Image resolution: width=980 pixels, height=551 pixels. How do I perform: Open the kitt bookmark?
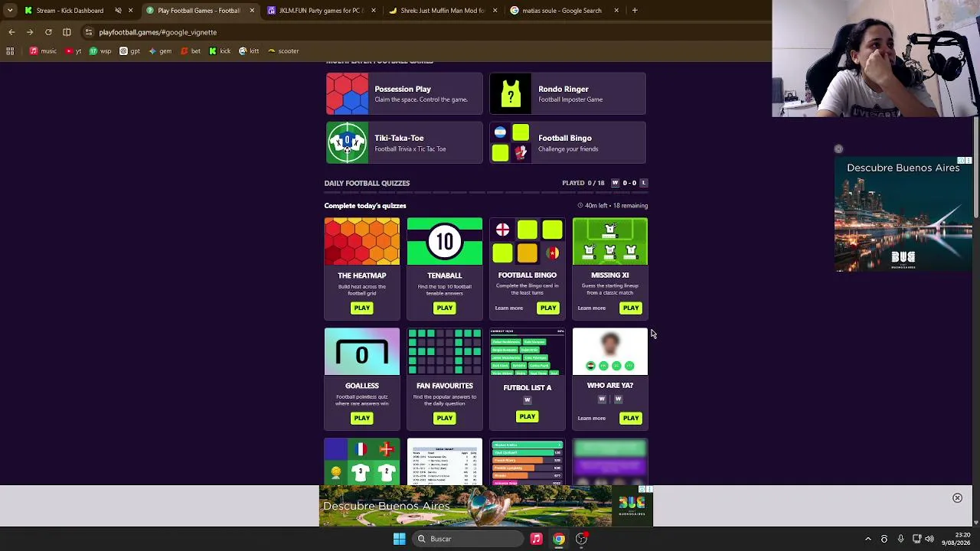point(249,51)
